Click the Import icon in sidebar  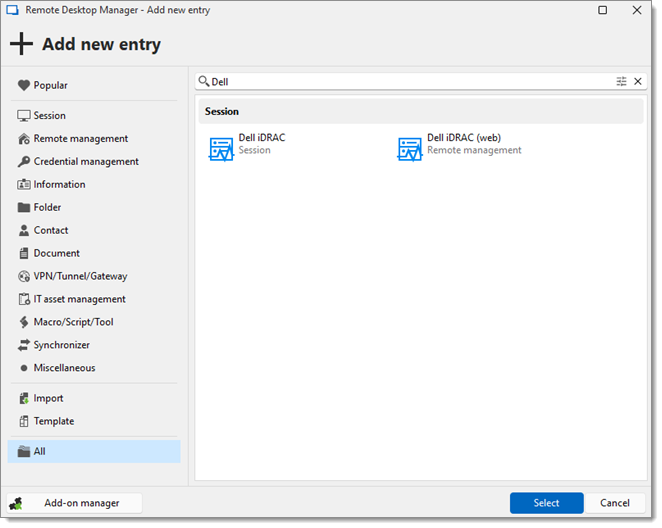point(24,398)
